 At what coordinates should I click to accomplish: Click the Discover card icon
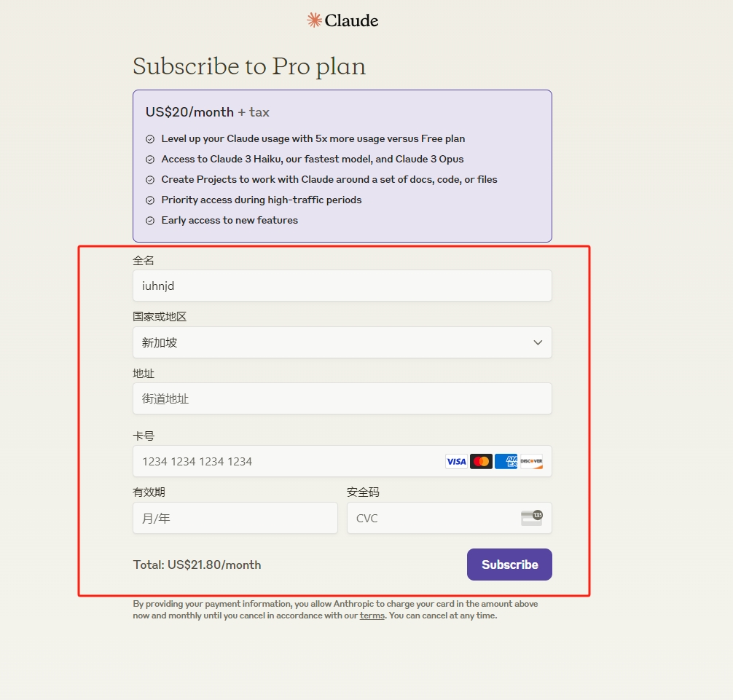[531, 461]
